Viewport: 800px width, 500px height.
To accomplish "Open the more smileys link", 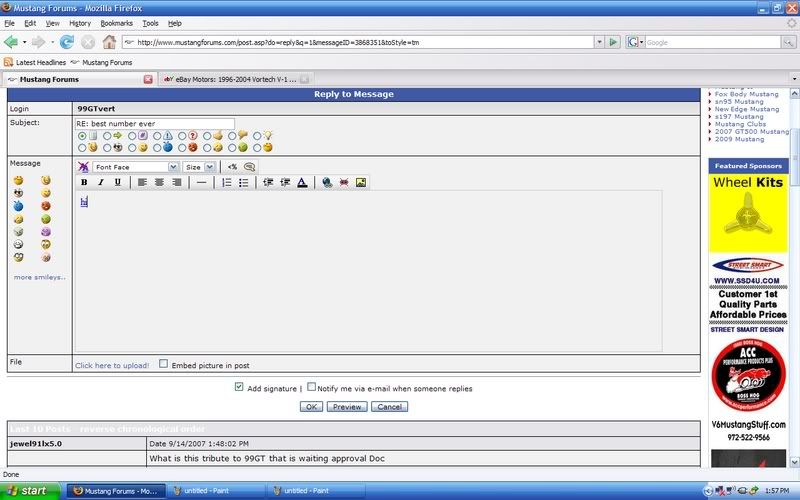I will click(40, 277).
